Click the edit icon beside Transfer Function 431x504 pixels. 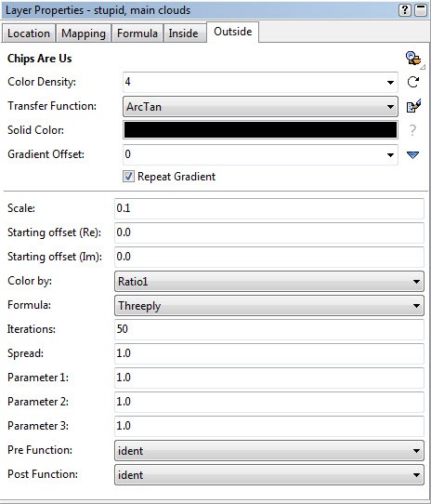413,106
